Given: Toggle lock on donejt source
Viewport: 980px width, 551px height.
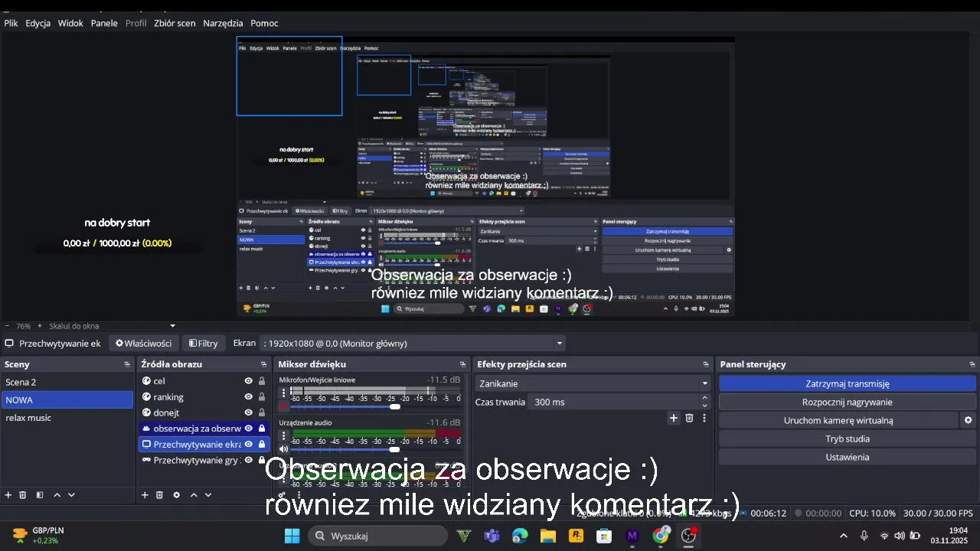Looking at the screenshot, I should (262, 412).
